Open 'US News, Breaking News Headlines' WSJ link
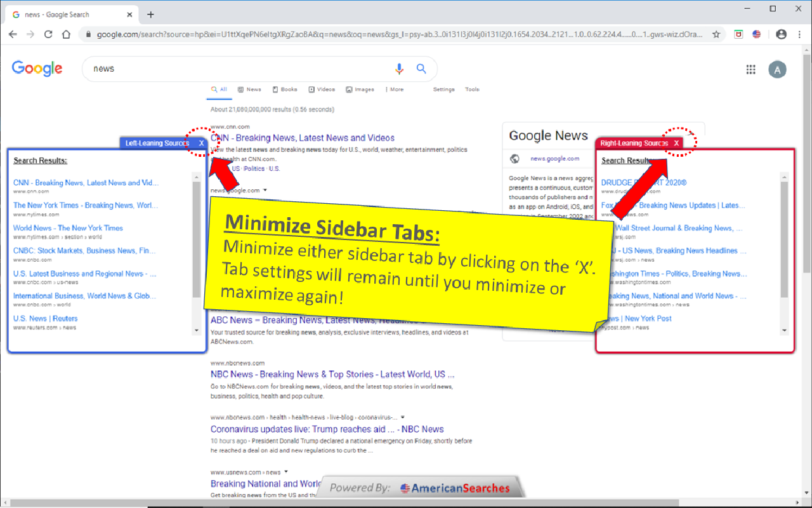The width and height of the screenshot is (812, 508). [x=674, y=251]
